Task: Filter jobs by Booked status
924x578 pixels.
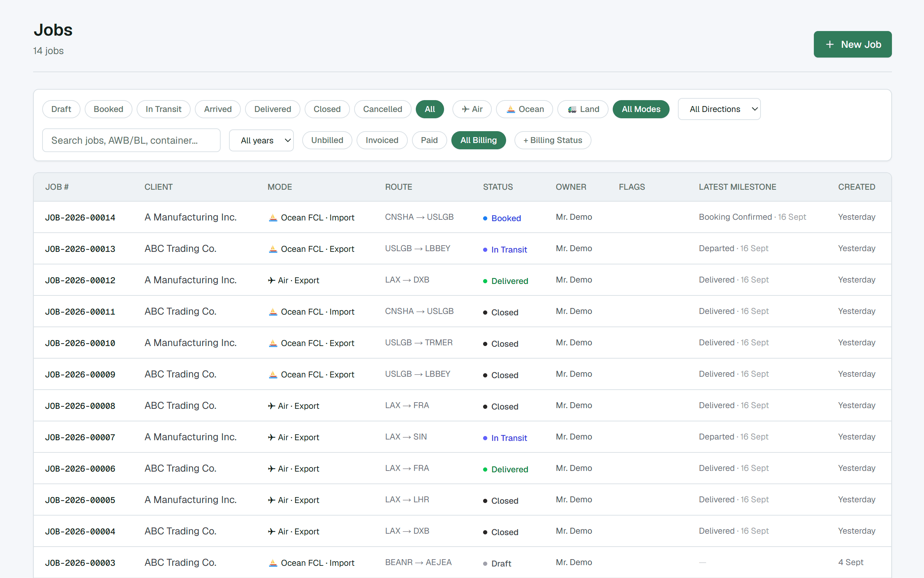Action: 108,109
